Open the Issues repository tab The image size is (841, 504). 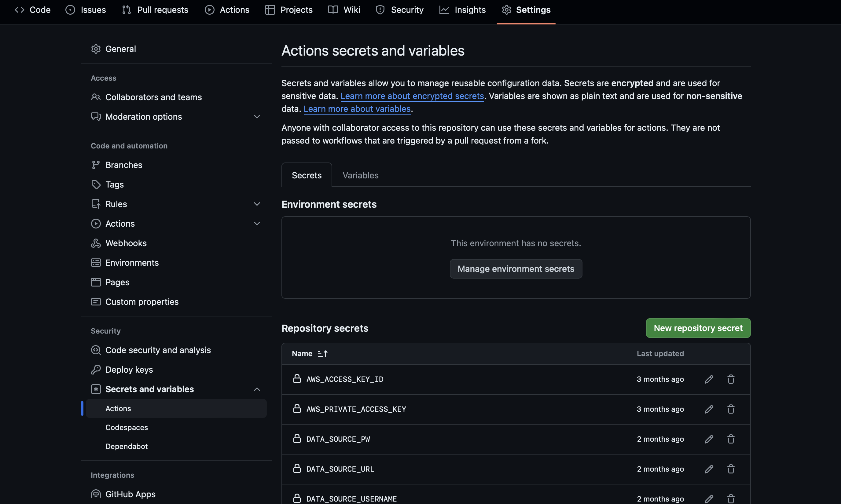86,10
